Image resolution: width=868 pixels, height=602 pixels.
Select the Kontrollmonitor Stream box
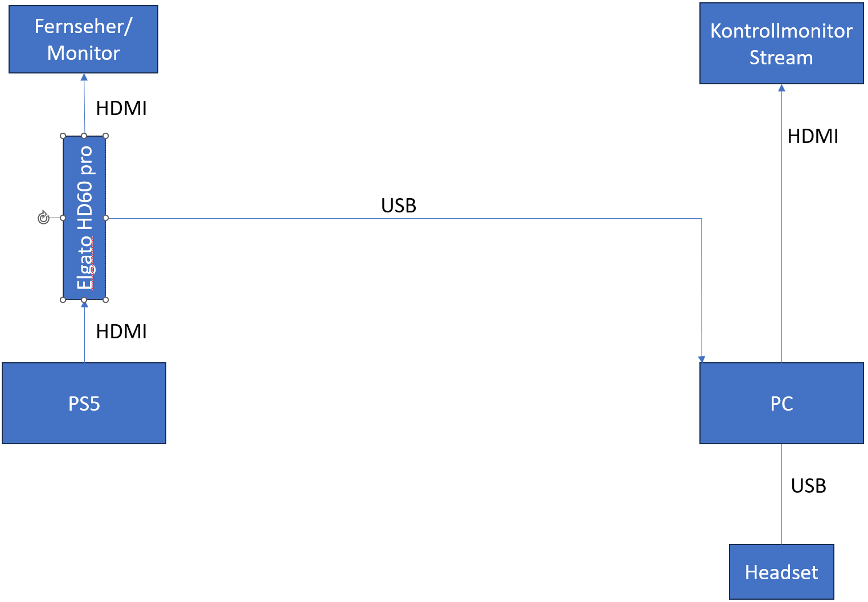781,44
